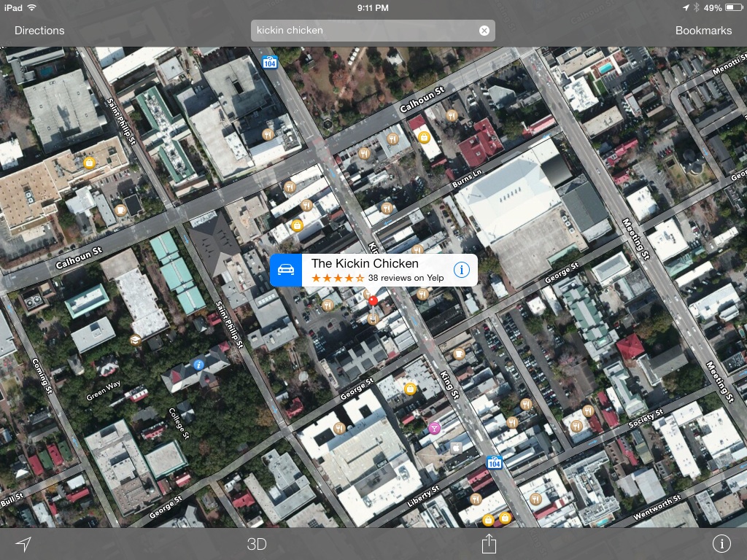Tap restaurant icon on building north of Calhoun

pyautogui.click(x=268, y=135)
